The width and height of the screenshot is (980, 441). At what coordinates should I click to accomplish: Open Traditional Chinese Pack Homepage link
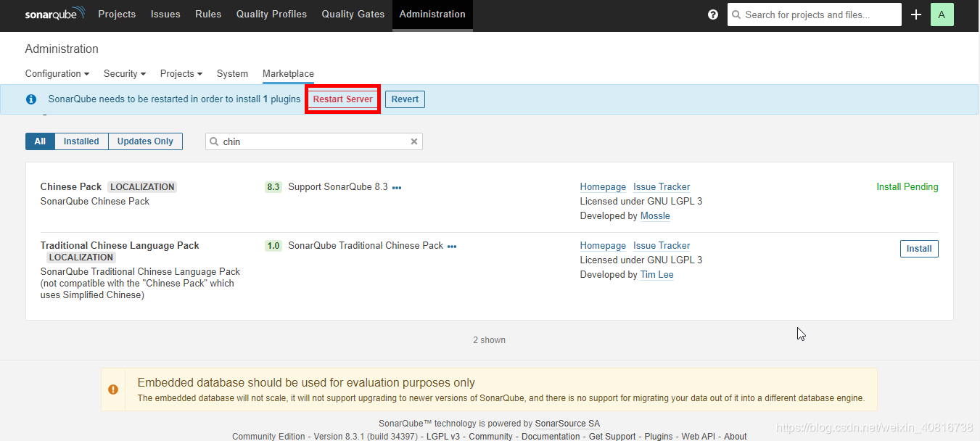coord(603,246)
